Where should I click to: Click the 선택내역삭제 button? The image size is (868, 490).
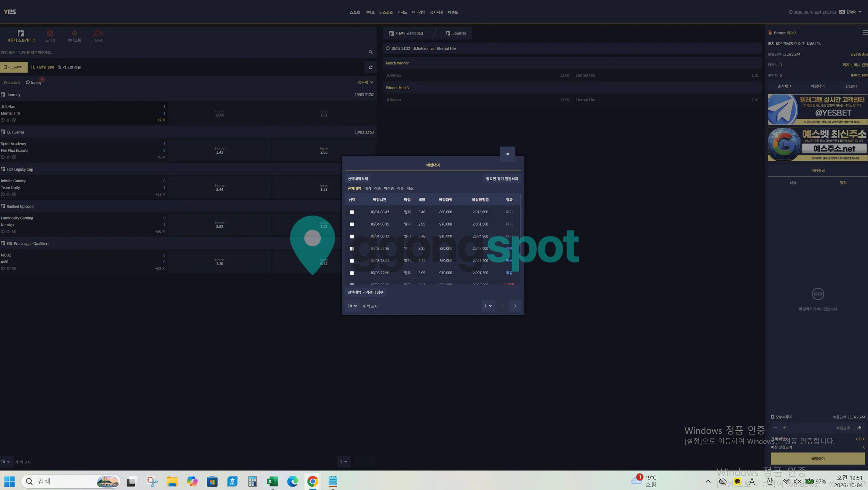[x=358, y=179]
